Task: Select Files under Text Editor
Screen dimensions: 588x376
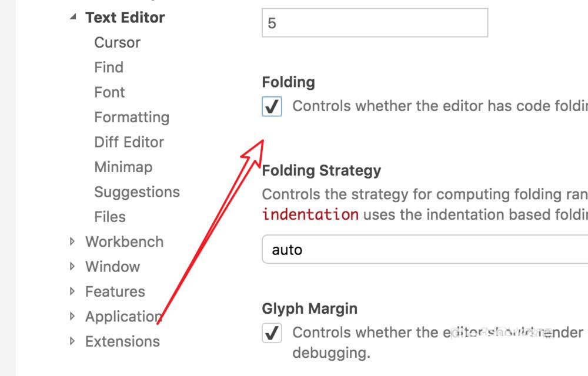Action: (x=110, y=217)
